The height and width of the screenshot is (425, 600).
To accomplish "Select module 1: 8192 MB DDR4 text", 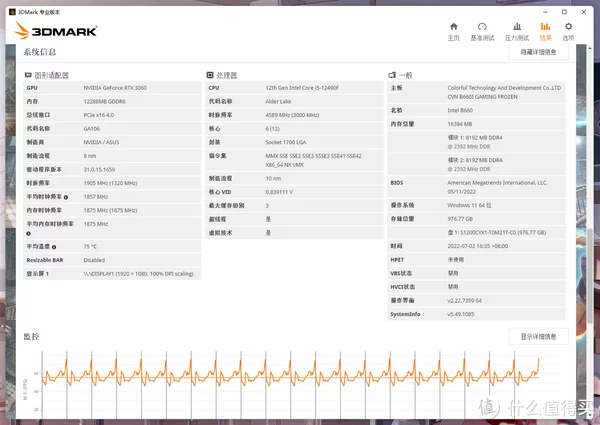I will pos(475,138).
